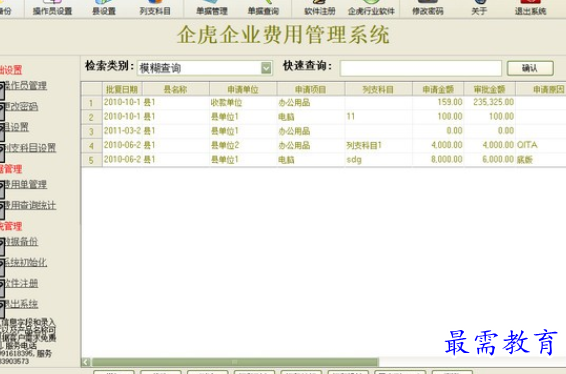Click the 申请金额 column header
Screen dimensions: 566x374
click(x=438, y=89)
